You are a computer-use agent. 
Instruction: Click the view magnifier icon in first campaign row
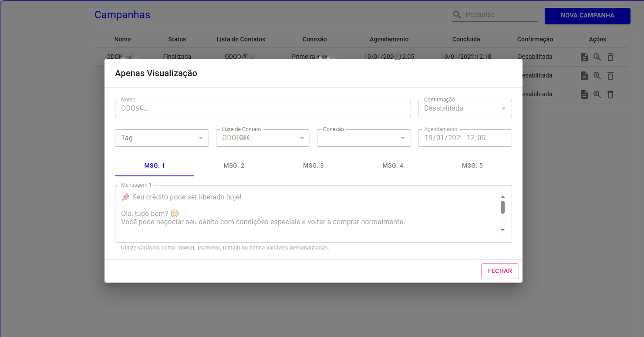click(x=597, y=57)
